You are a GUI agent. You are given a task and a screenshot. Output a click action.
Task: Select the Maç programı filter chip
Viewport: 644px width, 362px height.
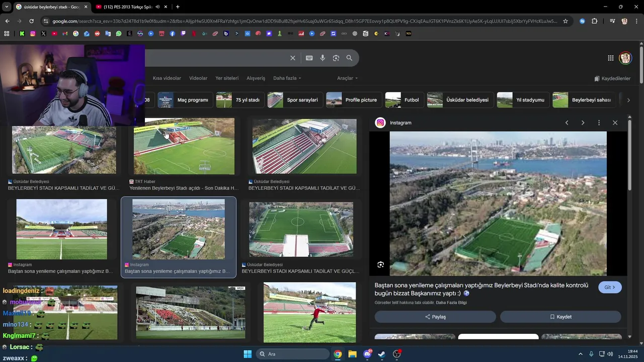tap(185, 100)
